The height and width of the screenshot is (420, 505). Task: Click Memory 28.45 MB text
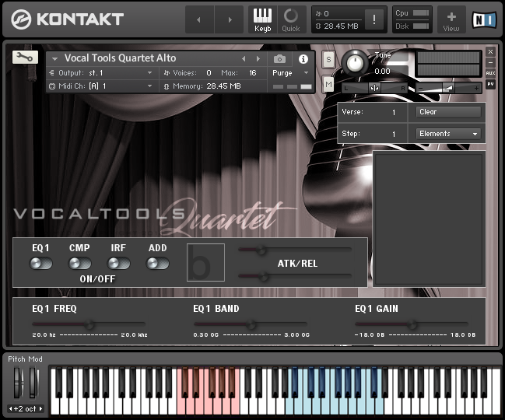207,86
